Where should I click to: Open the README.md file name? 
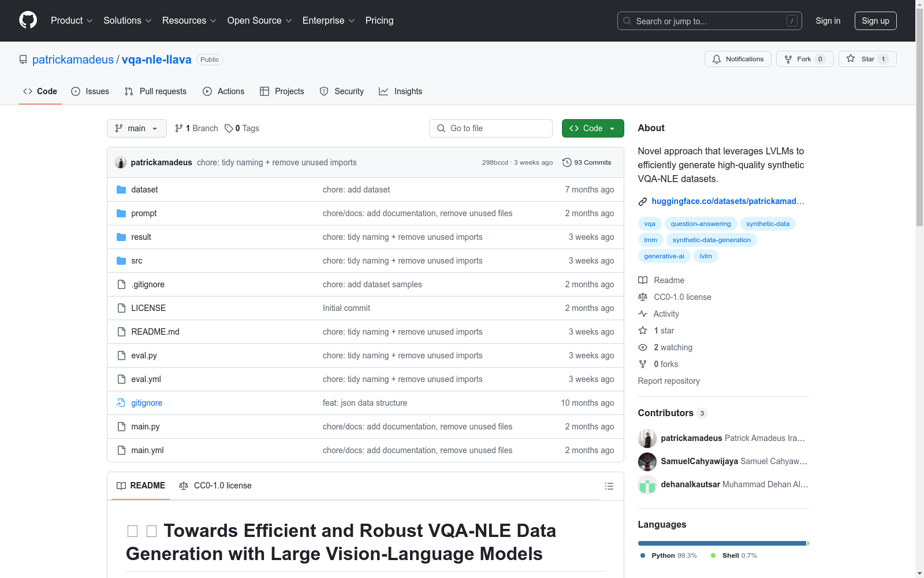tap(155, 332)
